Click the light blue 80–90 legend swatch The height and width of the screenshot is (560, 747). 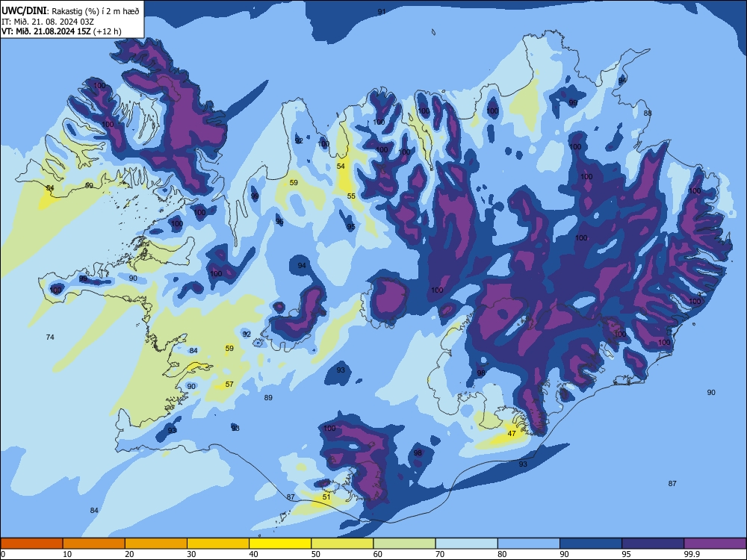tap(529, 544)
